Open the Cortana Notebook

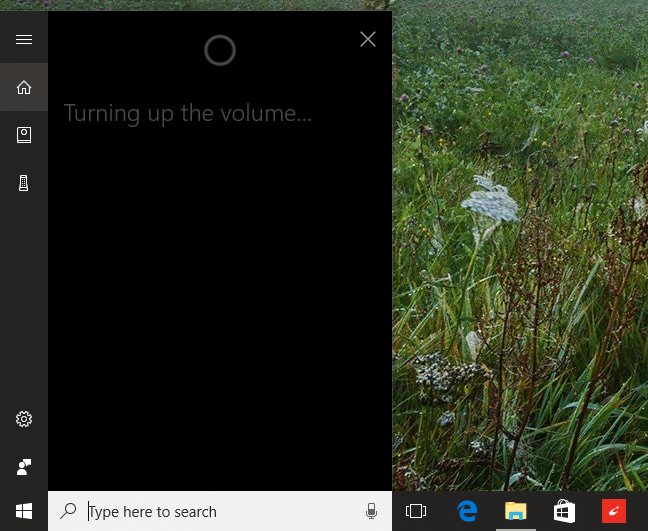[24, 135]
